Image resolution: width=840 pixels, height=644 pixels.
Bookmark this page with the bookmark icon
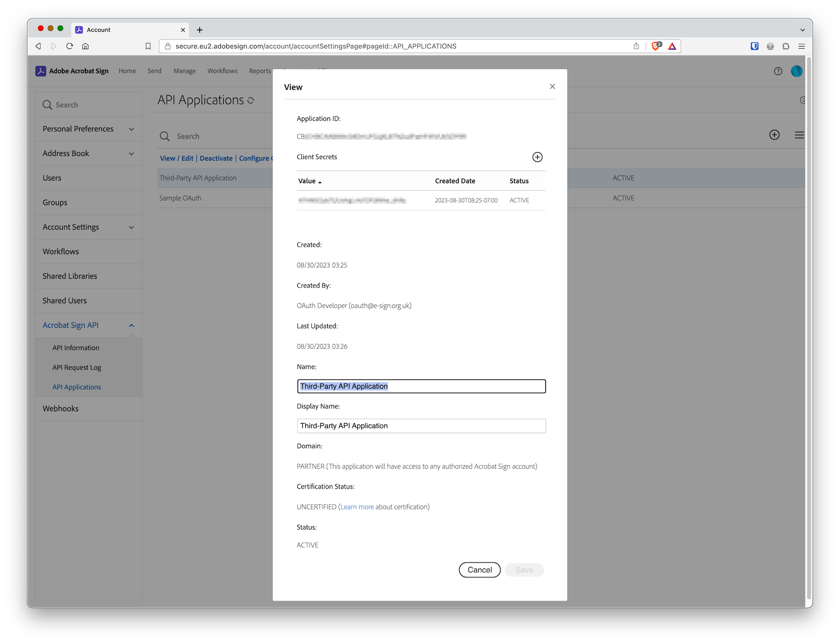pyautogui.click(x=148, y=46)
